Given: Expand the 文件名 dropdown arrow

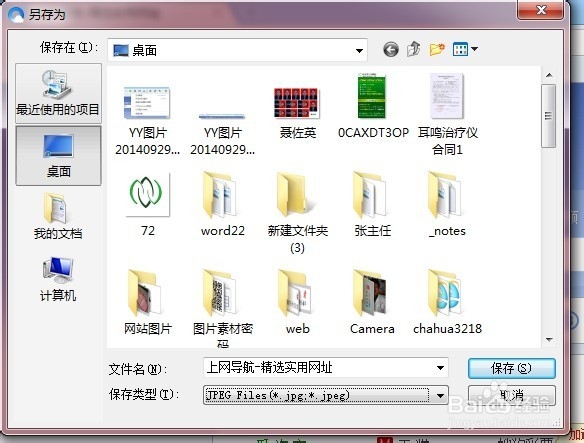Looking at the screenshot, I should click(x=440, y=368).
